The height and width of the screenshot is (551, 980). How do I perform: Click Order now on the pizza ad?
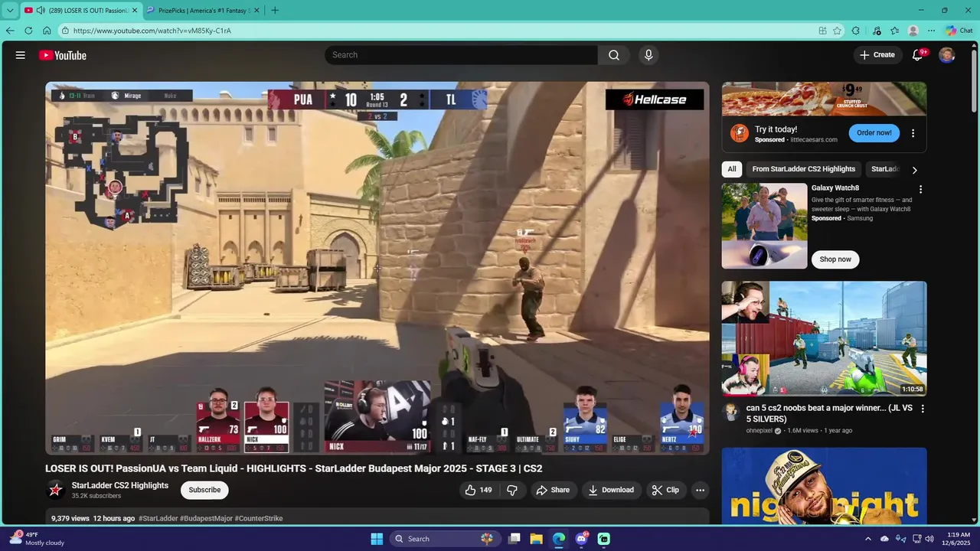click(x=874, y=133)
